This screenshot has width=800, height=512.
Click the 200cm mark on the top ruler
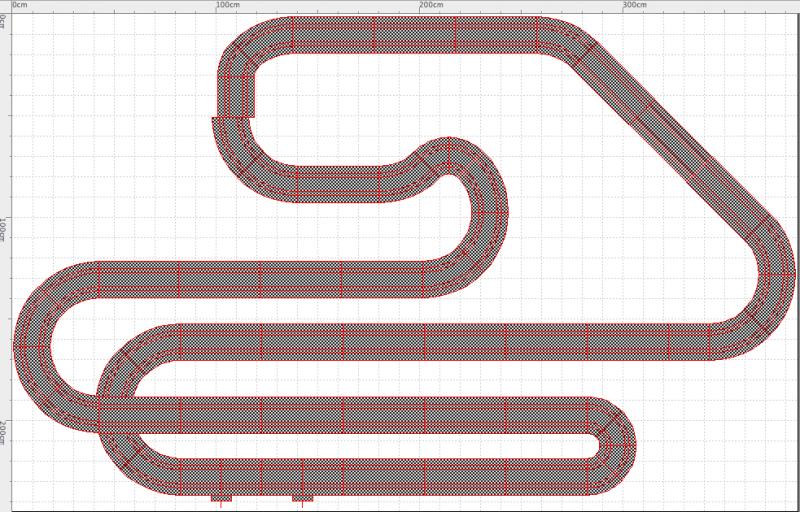click(429, 5)
